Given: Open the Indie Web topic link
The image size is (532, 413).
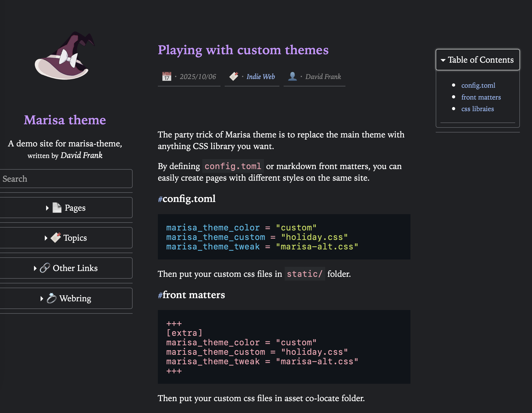Looking at the screenshot, I should coord(260,77).
